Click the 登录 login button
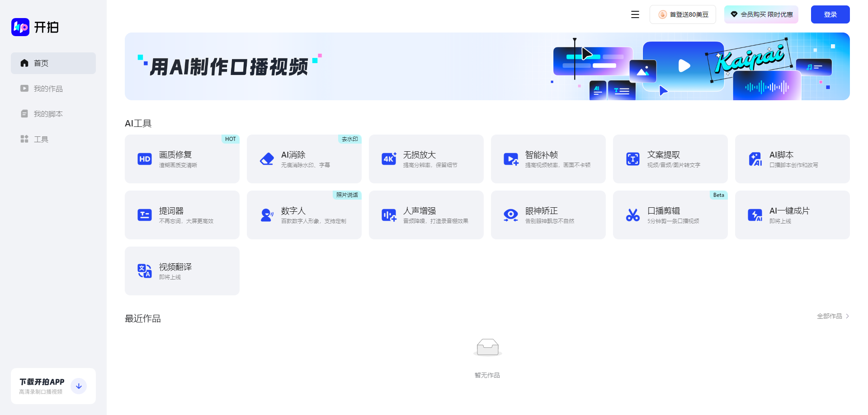The width and height of the screenshot is (868, 415). (830, 14)
